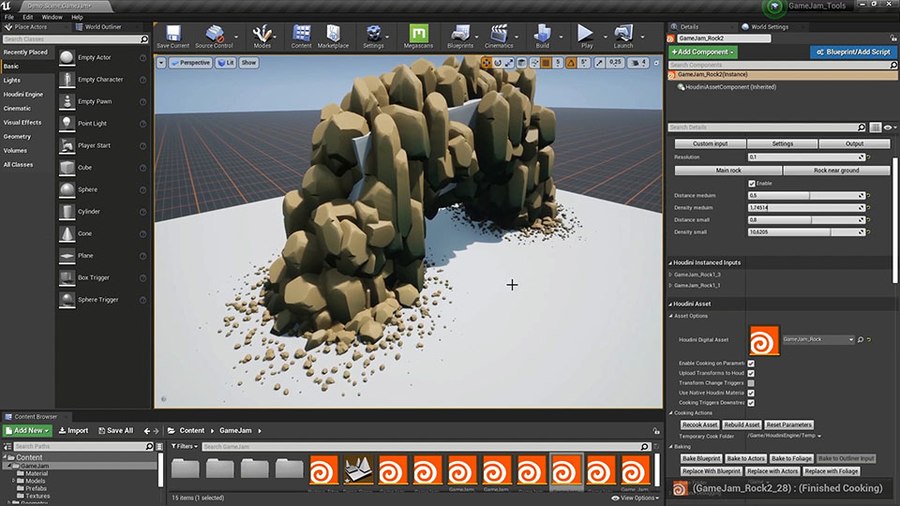Open the GameJam_Rock asset dropdown
The width and height of the screenshot is (900, 506).
tap(818, 340)
